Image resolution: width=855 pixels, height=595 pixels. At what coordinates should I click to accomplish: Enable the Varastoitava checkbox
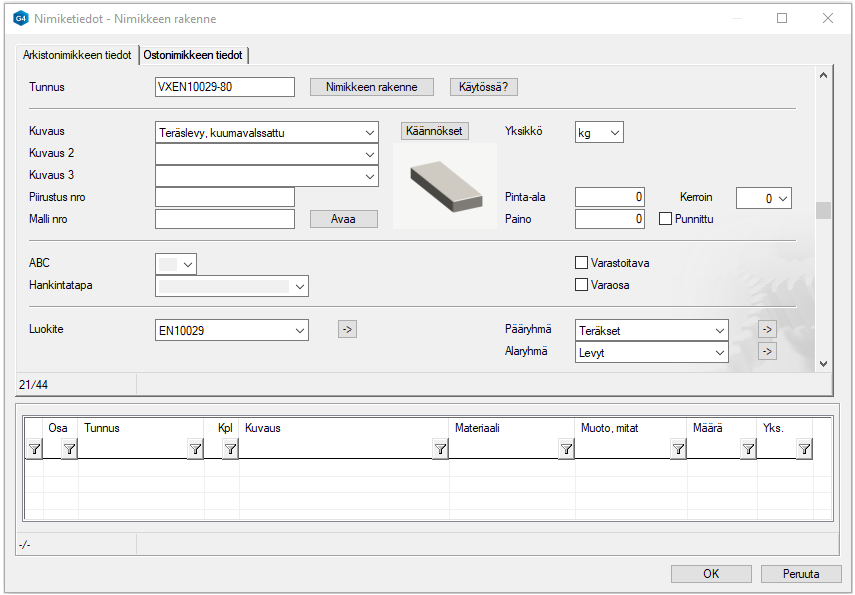pos(581,263)
